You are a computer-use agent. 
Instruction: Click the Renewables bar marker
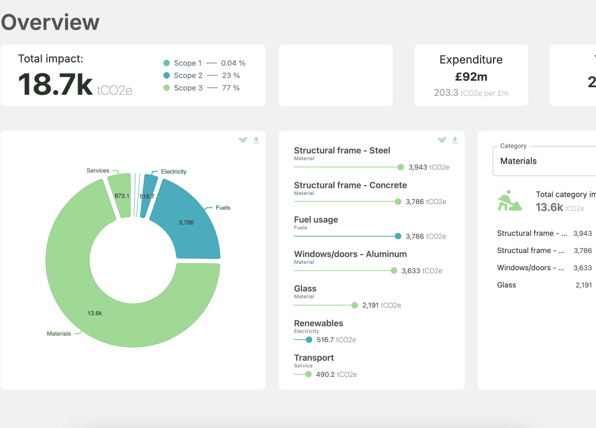click(x=309, y=339)
